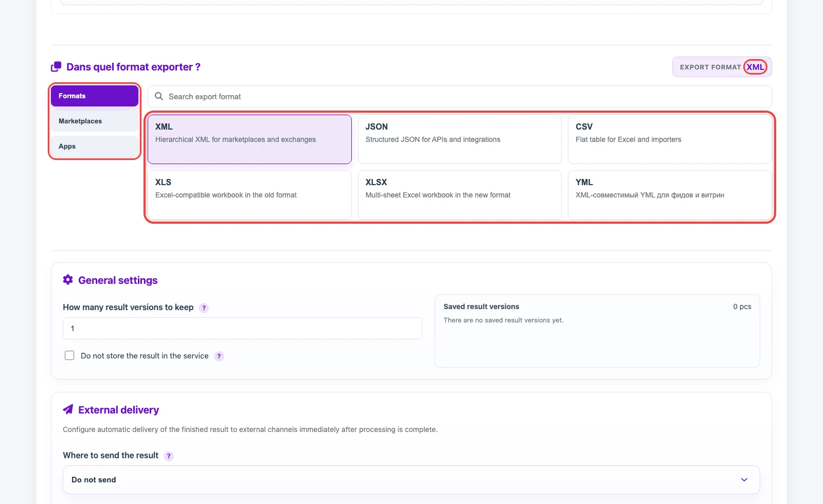
Task: Enable Do not store the result checkbox
Action: point(69,355)
